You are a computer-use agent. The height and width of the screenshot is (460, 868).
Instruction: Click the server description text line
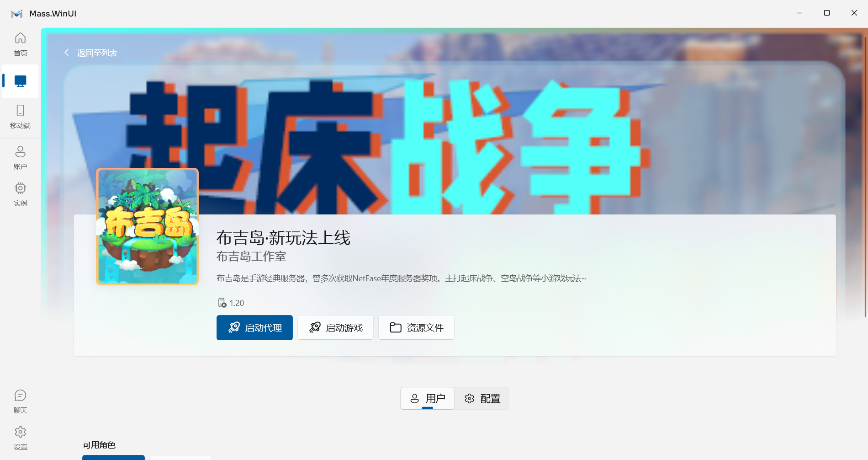point(401,278)
